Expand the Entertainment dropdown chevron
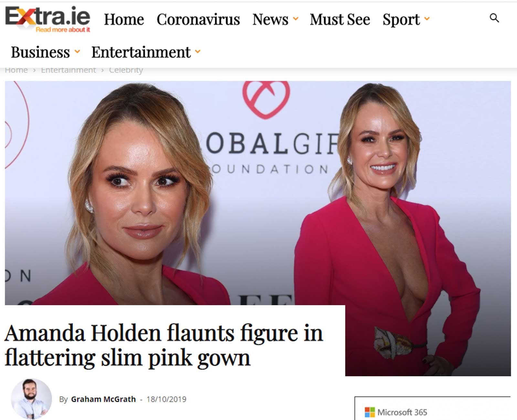Image resolution: width=517 pixels, height=420 pixels. (198, 52)
